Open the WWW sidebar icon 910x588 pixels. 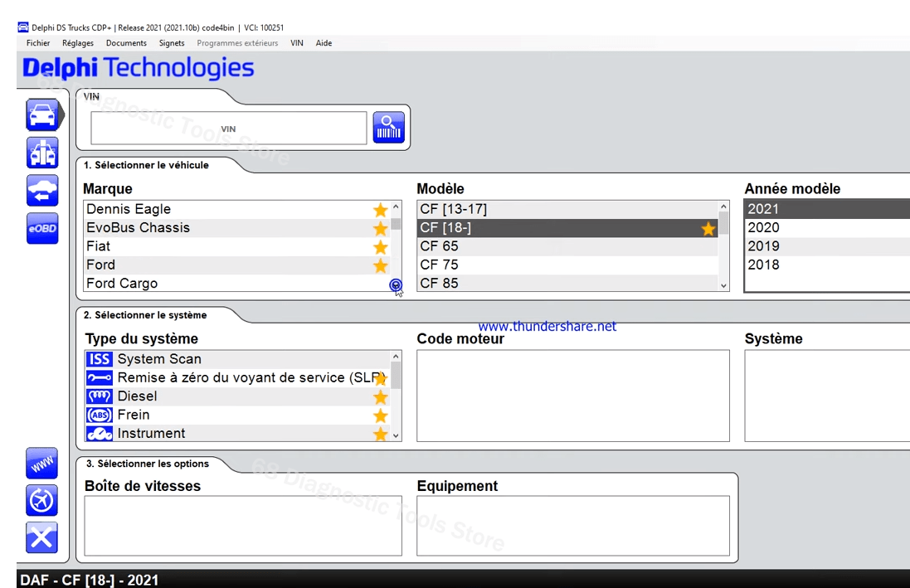click(41, 464)
